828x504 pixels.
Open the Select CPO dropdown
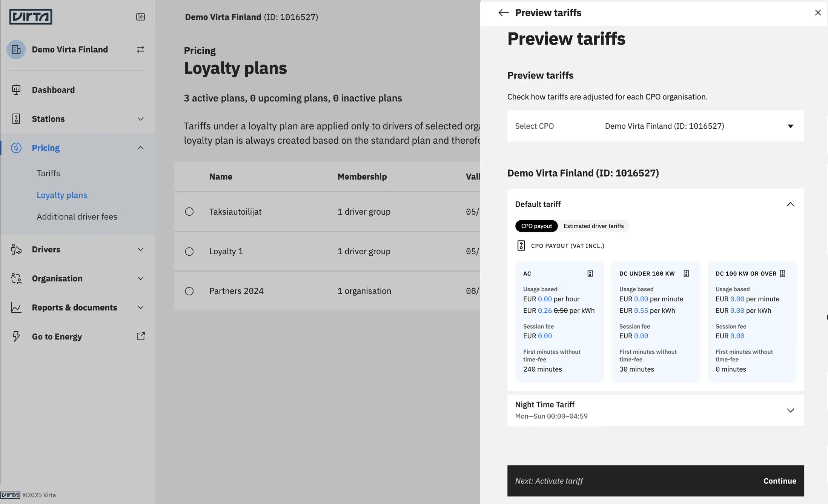point(655,126)
